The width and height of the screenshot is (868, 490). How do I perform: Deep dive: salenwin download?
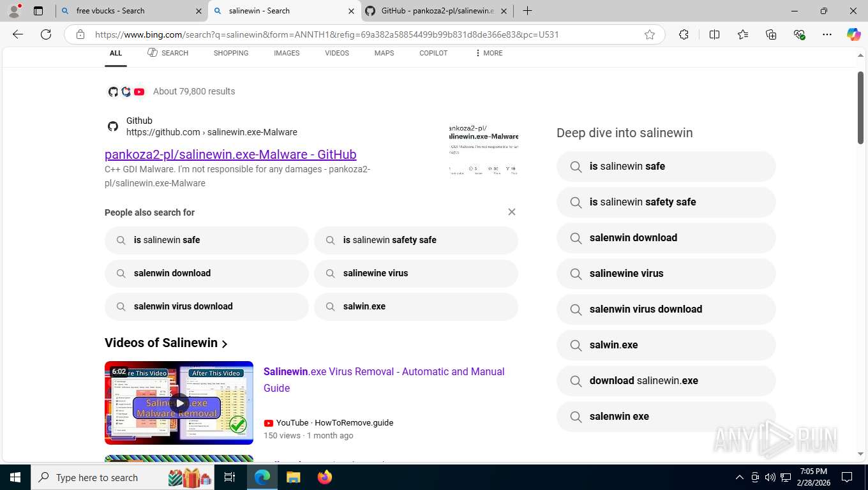click(666, 237)
